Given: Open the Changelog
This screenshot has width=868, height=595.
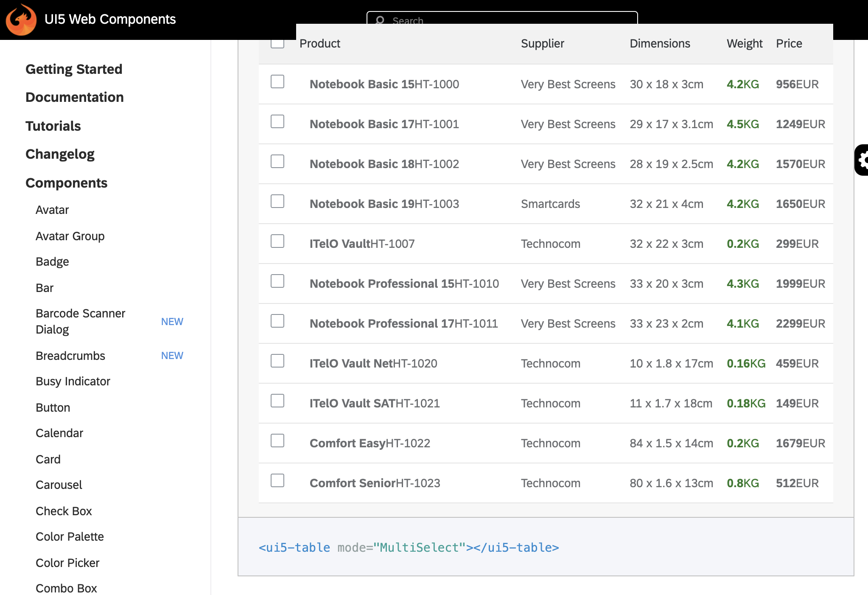Looking at the screenshot, I should click(60, 154).
